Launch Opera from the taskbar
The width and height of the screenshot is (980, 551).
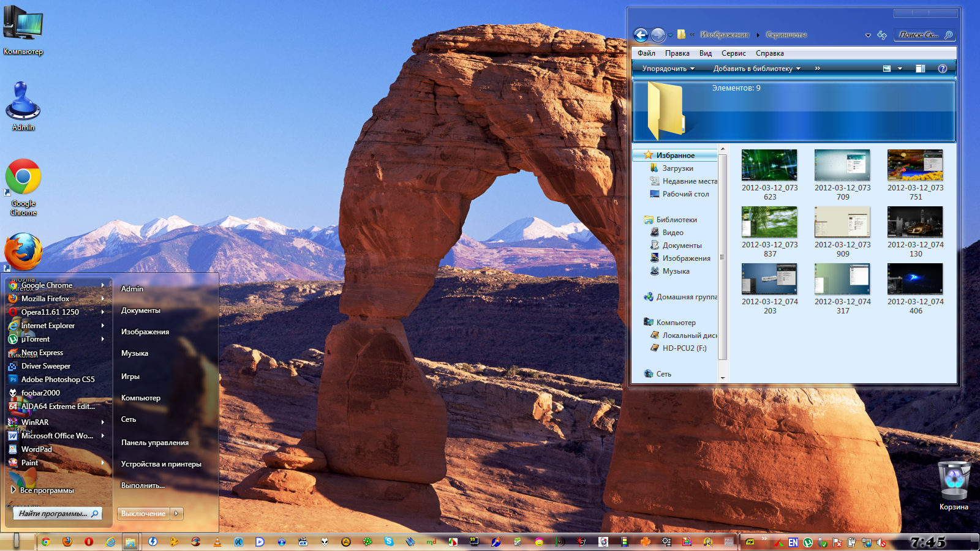coord(89,542)
